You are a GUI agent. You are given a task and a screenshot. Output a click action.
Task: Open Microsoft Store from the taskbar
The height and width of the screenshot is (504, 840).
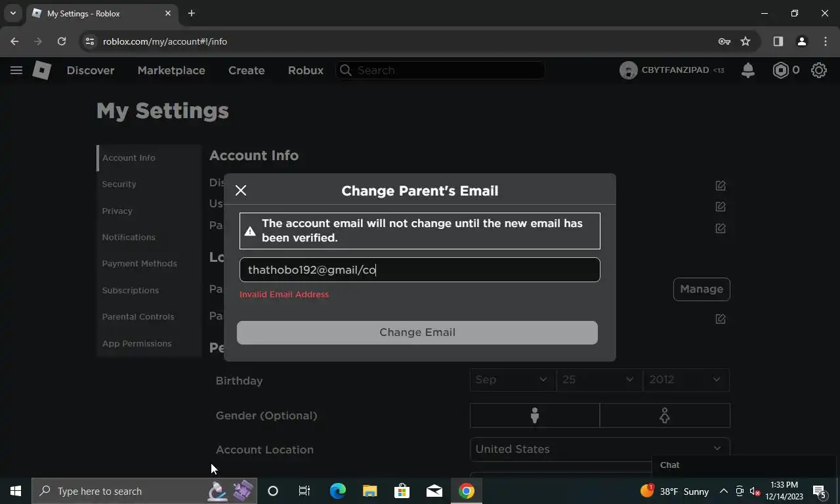coord(402,491)
